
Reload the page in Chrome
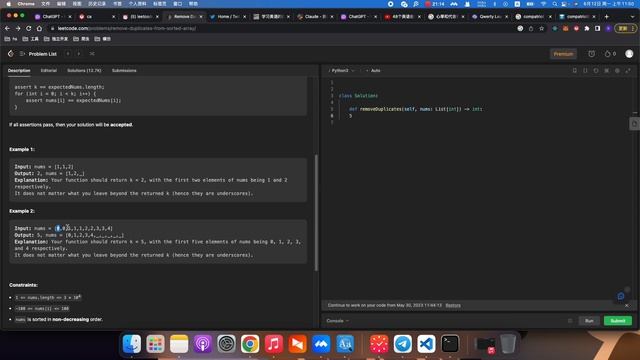click(x=29, y=29)
